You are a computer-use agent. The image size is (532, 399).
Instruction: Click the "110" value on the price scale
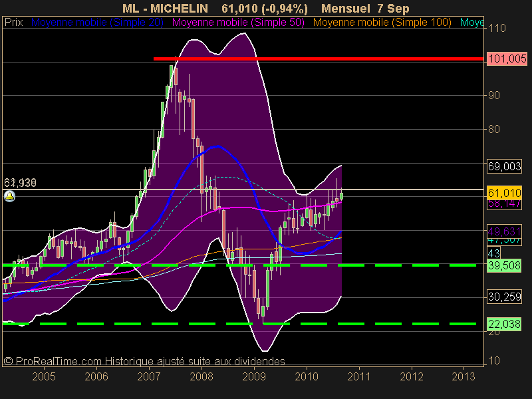coord(497,28)
